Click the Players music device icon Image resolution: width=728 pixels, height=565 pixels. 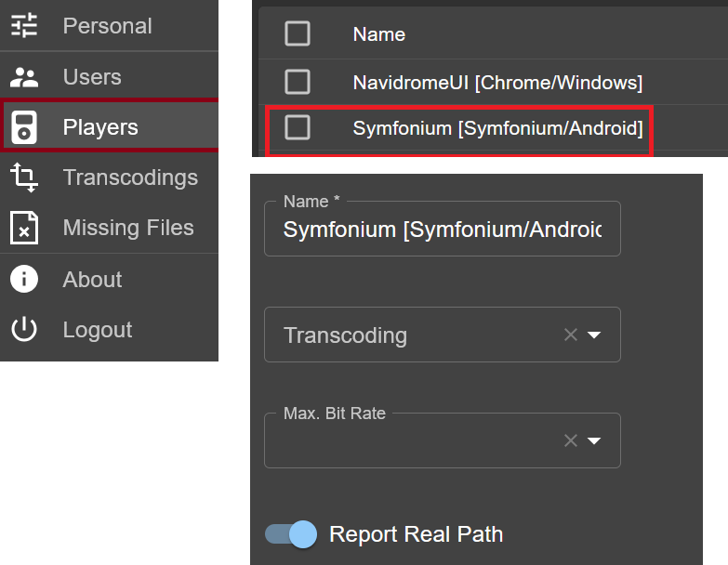tap(24, 127)
